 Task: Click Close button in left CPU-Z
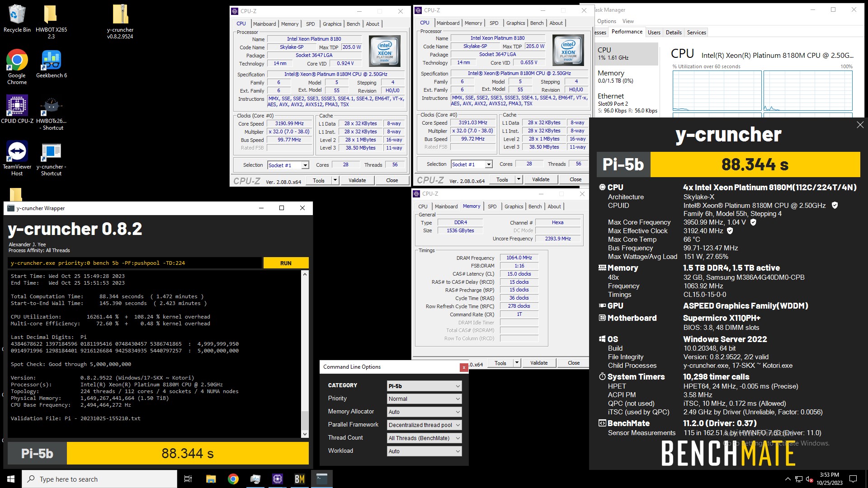point(392,180)
